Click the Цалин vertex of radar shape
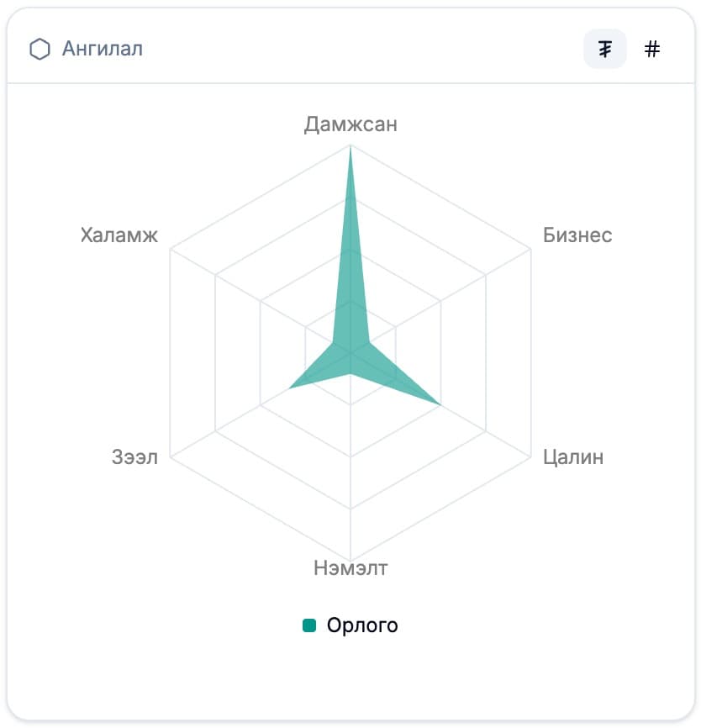Screen dimensions: 701x728 coord(440,404)
